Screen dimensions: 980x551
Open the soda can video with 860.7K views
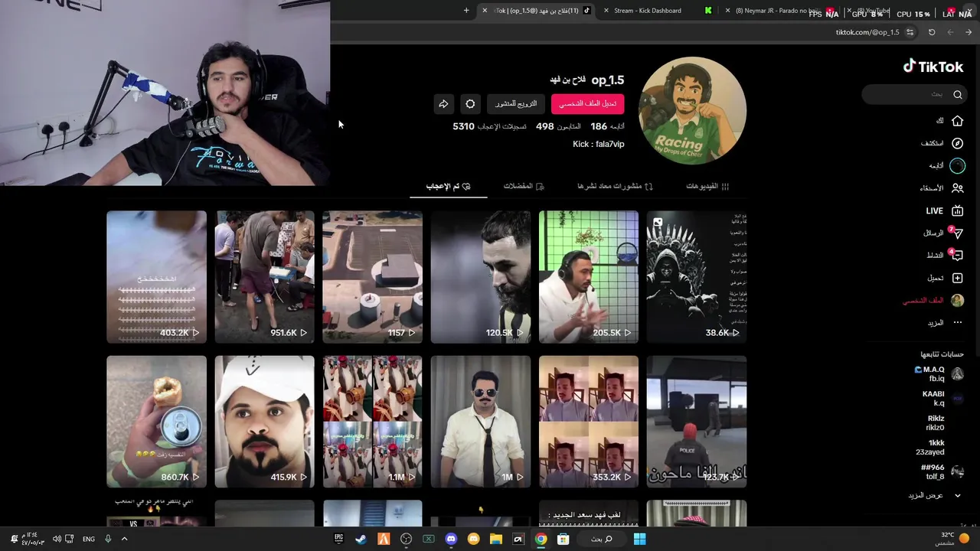[x=157, y=422]
